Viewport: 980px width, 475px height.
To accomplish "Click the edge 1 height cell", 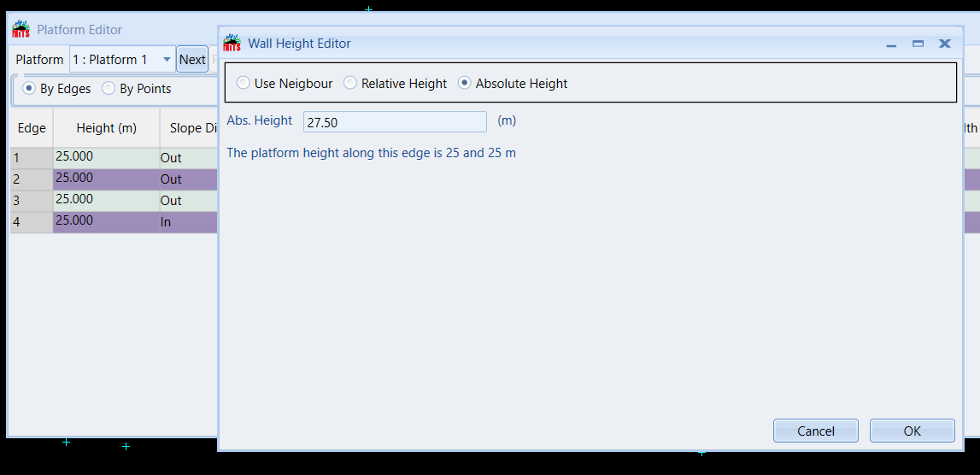I will (x=106, y=158).
